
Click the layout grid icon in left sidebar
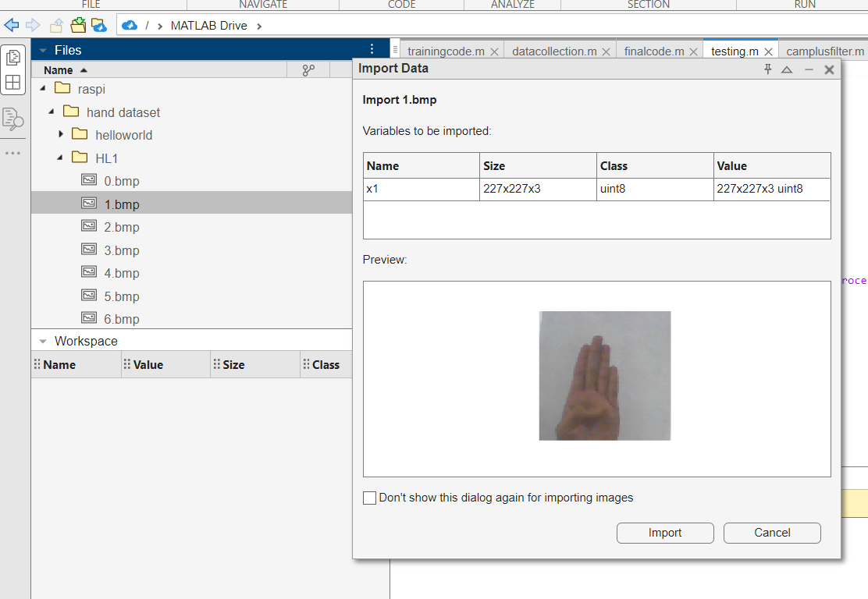coord(12,83)
